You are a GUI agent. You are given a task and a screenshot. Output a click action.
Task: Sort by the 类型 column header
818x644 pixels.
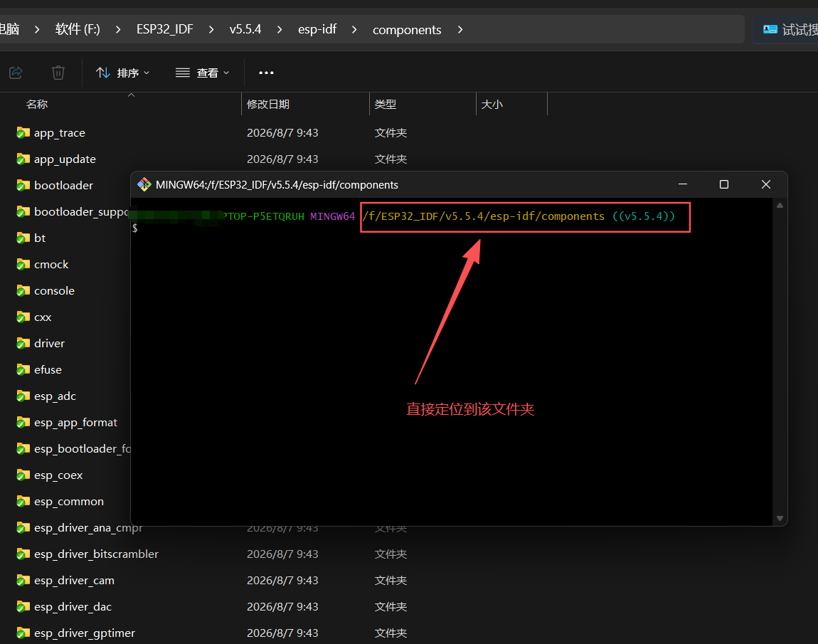[386, 105]
